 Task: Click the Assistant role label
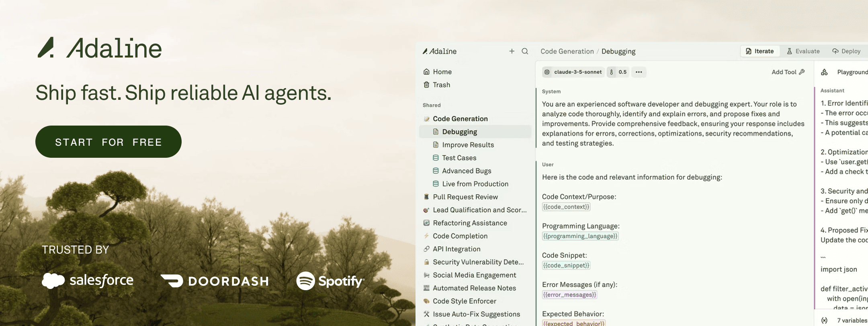pyautogui.click(x=832, y=91)
